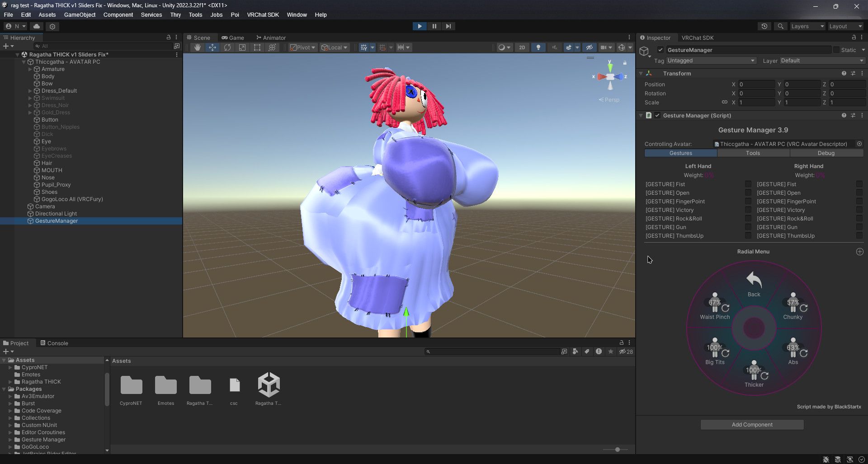
Task: Check Left Hand Victory gesture box
Action: tap(748, 210)
